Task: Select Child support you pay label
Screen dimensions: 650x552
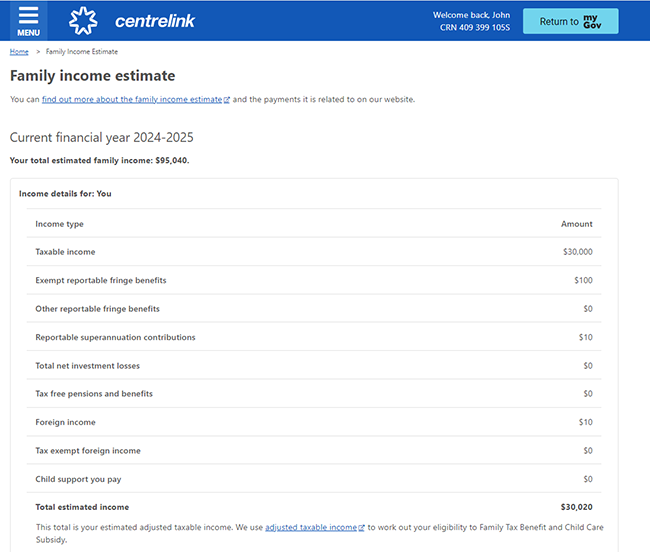Action: 78,479
